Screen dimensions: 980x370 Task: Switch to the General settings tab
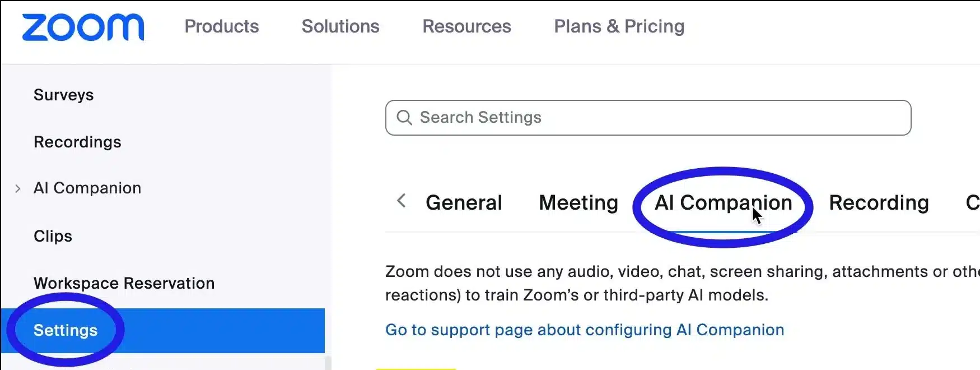pos(464,203)
